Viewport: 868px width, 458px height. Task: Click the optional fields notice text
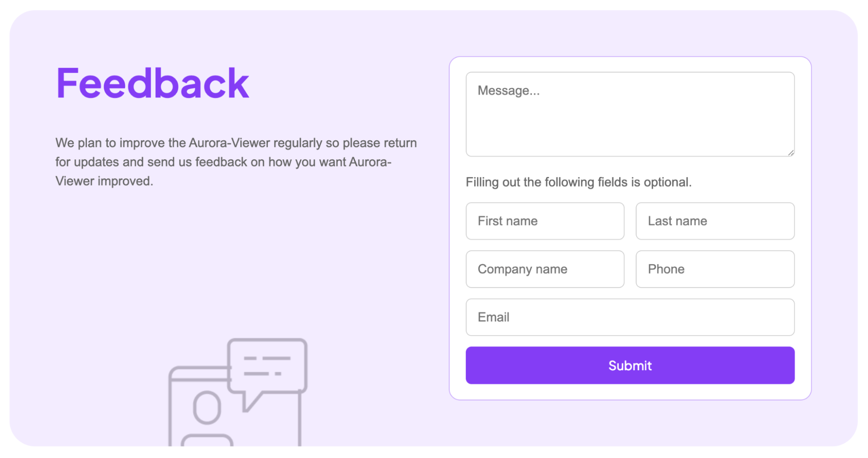pyautogui.click(x=578, y=182)
